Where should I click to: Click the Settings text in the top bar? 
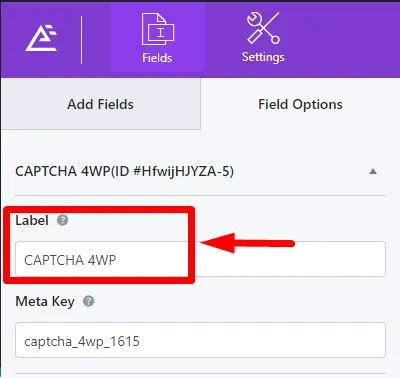click(x=263, y=57)
